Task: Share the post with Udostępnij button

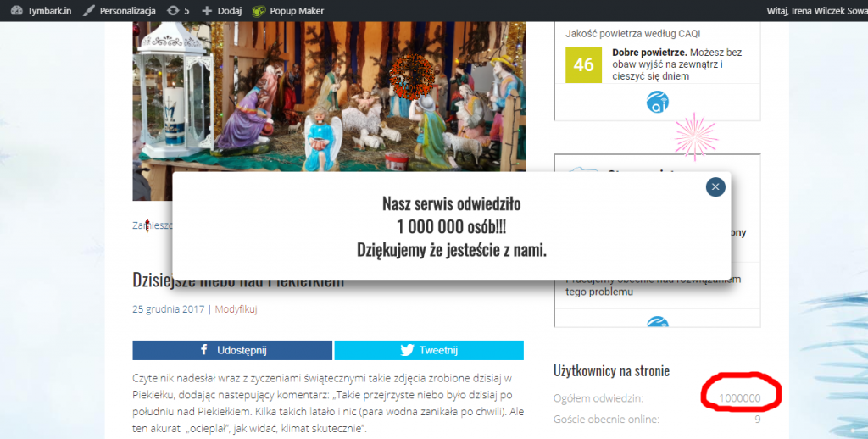Action: tap(232, 350)
